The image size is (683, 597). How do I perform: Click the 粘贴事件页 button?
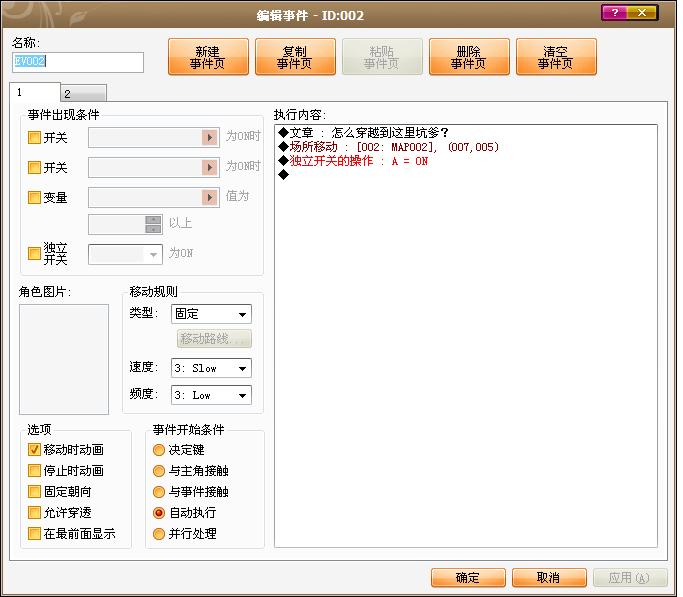click(x=382, y=57)
